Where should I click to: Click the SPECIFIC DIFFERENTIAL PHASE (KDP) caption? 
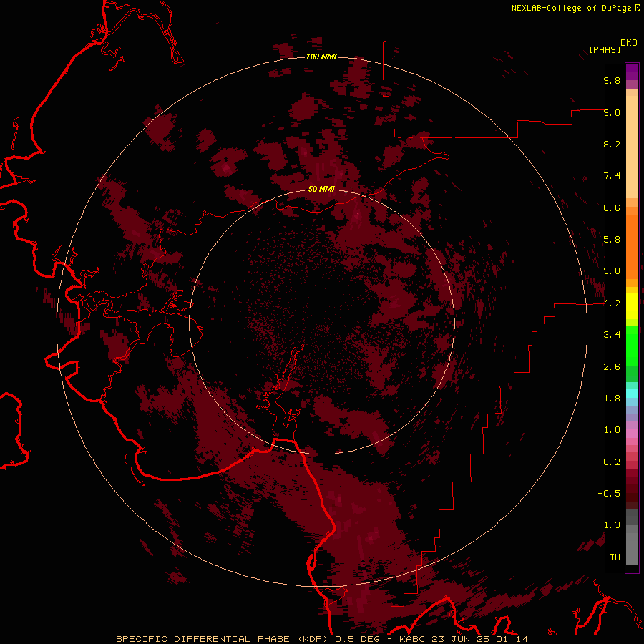click(x=224, y=639)
